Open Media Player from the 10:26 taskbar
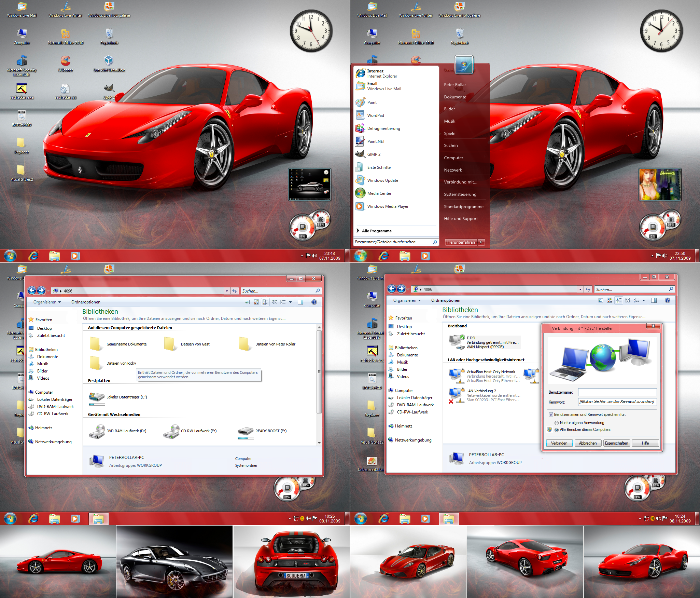Viewport: 700px width, 598px height. [x=75, y=519]
